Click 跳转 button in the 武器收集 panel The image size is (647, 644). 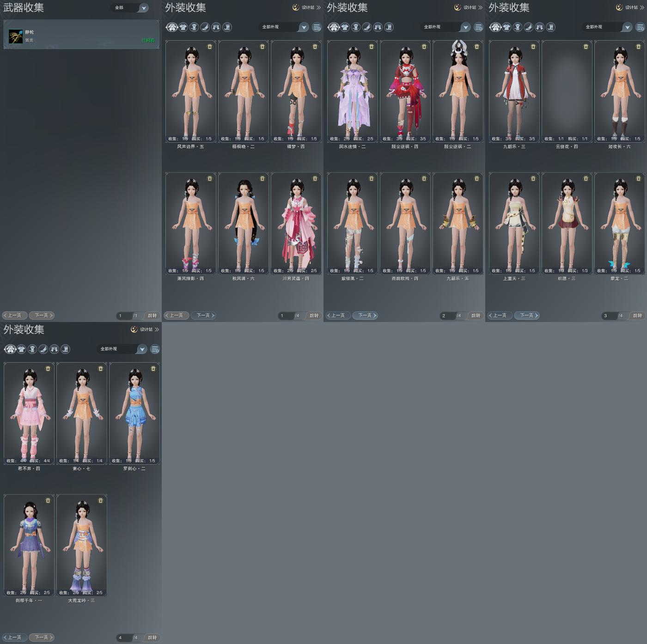(x=153, y=316)
